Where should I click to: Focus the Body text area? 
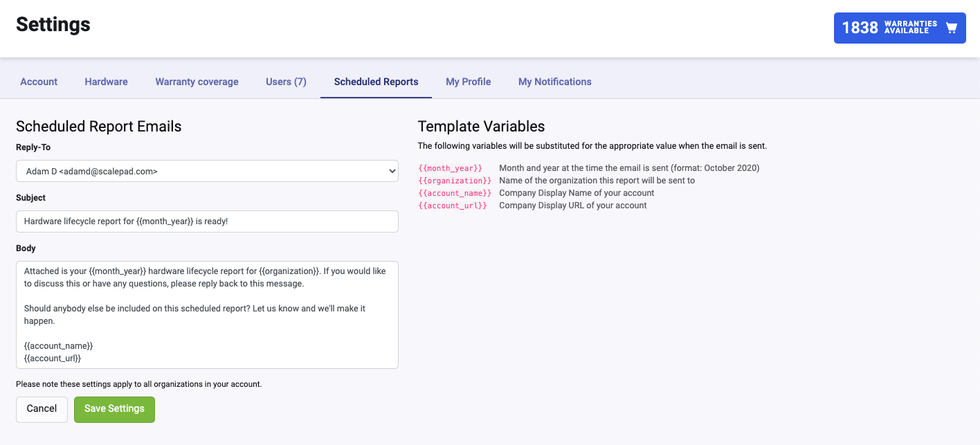pos(207,315)
